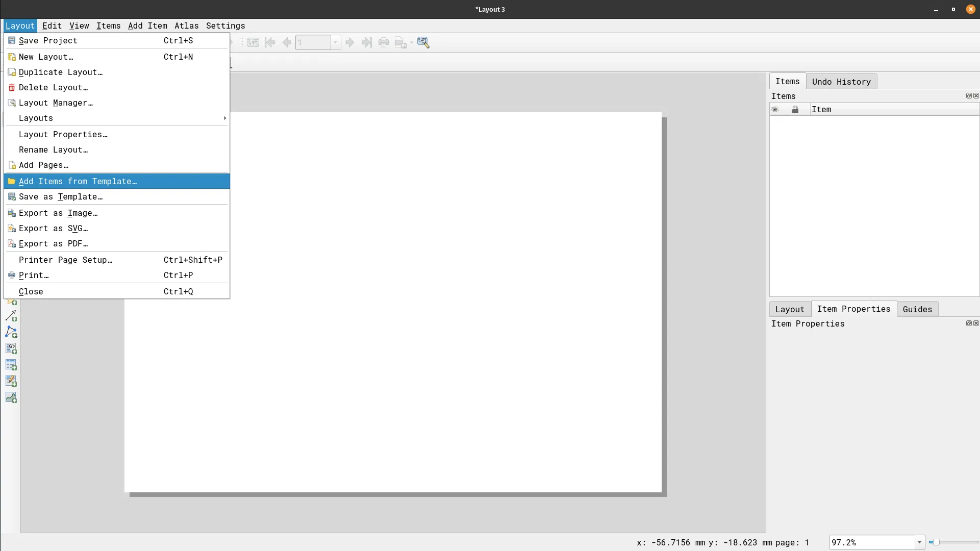
Task: Select the Add HTML frame tool
Action: click(x=11, y=348)
